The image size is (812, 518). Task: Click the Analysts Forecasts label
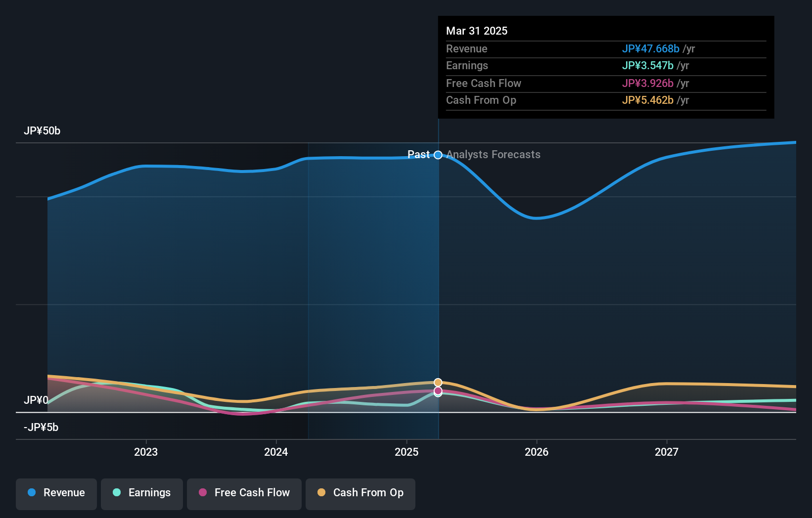[494, 155]
